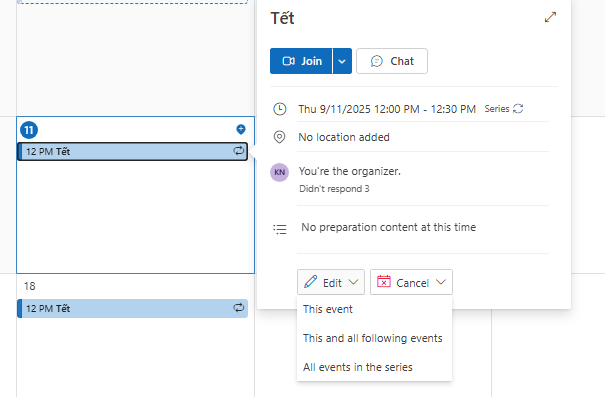This screenshot has width=605, height=397.
Task: Click the event date and time text
Action: 387,109
